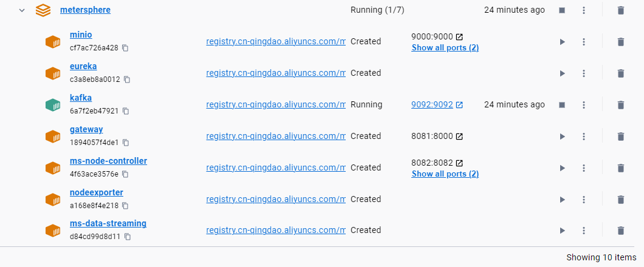Viewport: 644px width, 267px height.
Task: Open the ms-node-controller container link
Action: coord(108,161)
